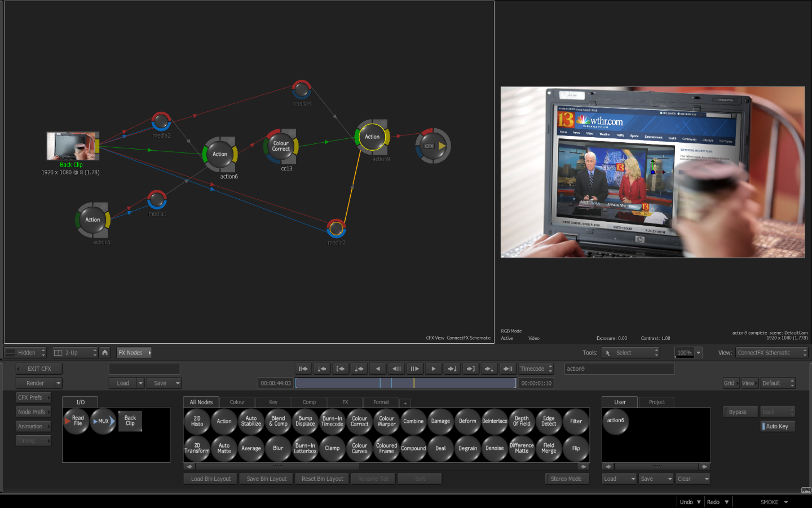Click the EXIT CFX button

[39, 369]
